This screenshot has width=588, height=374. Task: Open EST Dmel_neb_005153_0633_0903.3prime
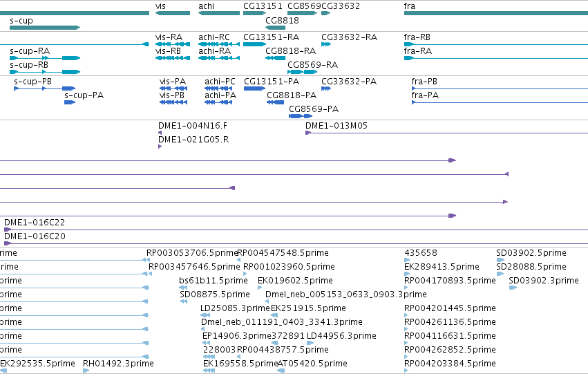346,294
